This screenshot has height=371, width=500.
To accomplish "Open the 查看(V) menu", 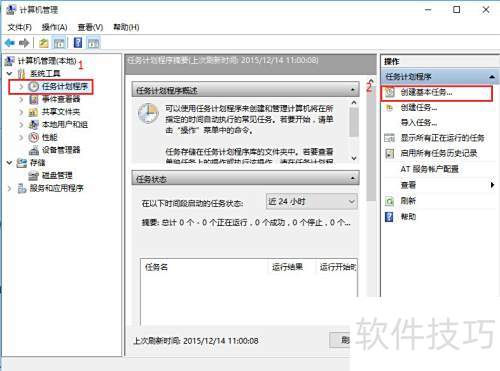I will (x=90, y=27).
